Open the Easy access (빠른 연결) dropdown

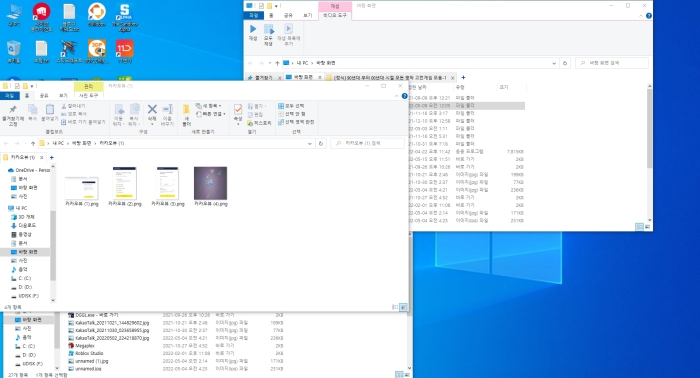(211, 114)
